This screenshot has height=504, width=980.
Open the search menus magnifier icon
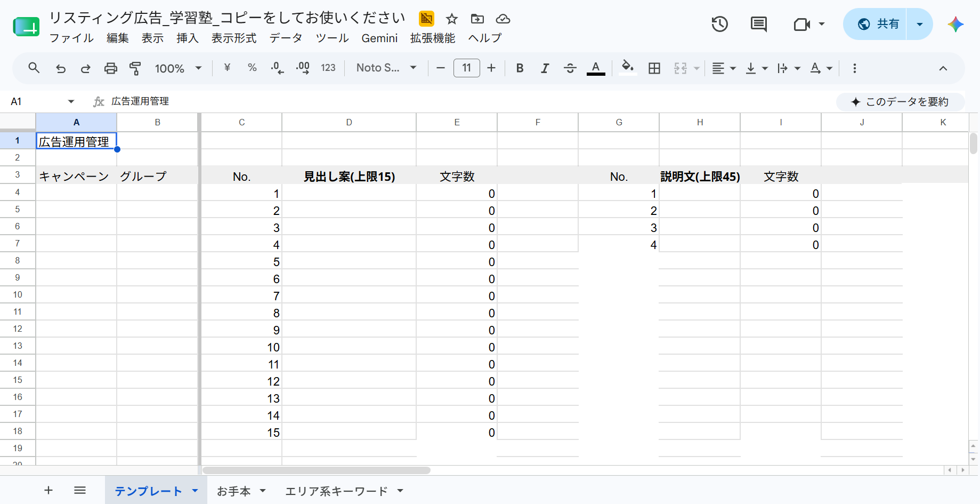point(34,68)
